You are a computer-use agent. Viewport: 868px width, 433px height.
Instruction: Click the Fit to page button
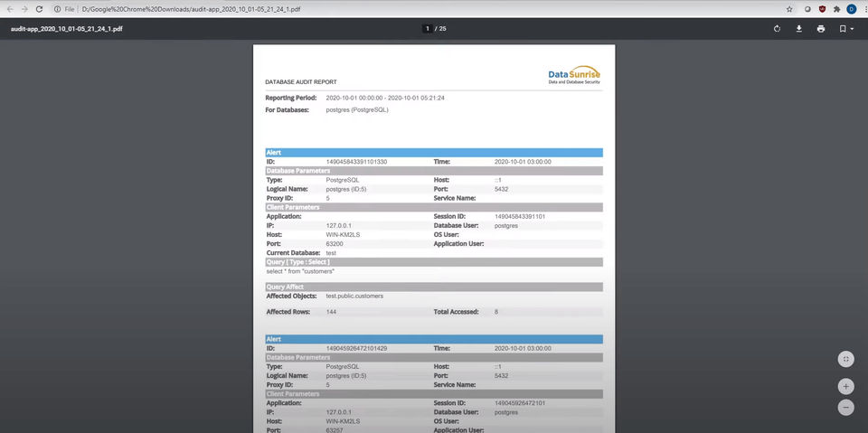[x=846, y=359]
